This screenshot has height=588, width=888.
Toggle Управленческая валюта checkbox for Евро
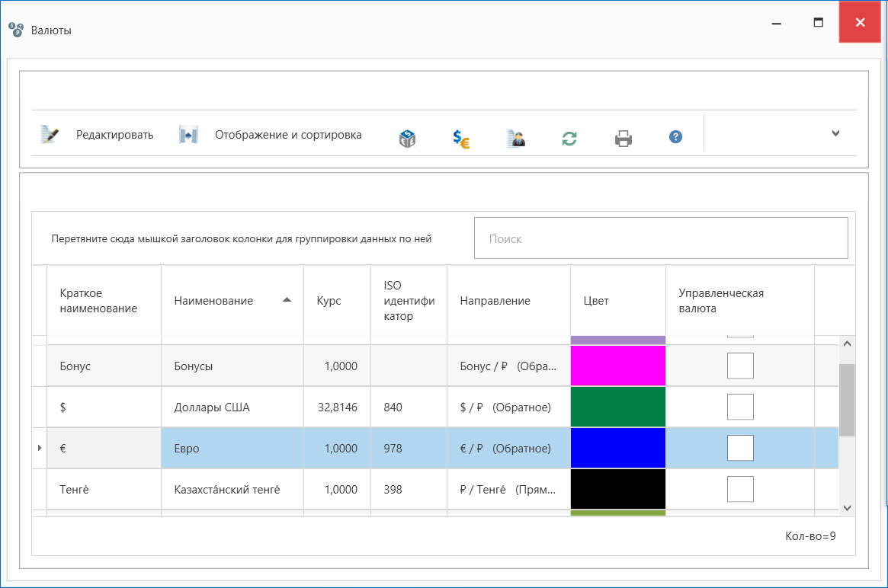tap(740, 448)
